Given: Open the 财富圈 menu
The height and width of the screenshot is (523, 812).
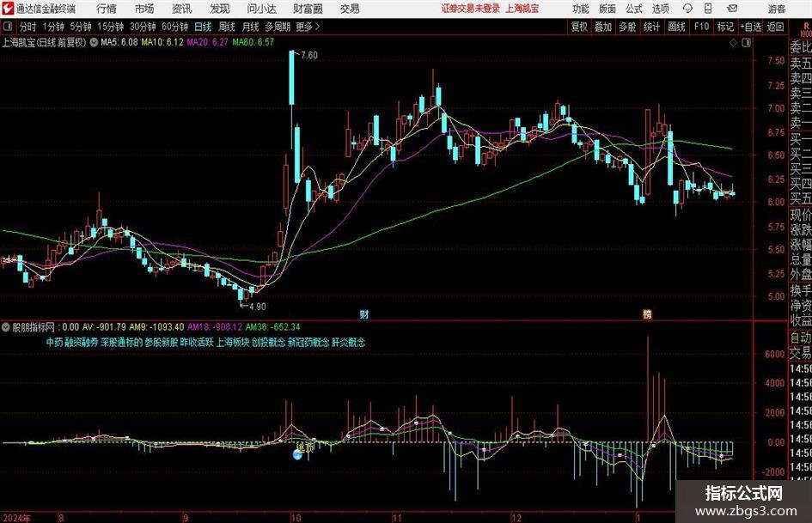Looking at the screenshot, I should click(308, 9).
